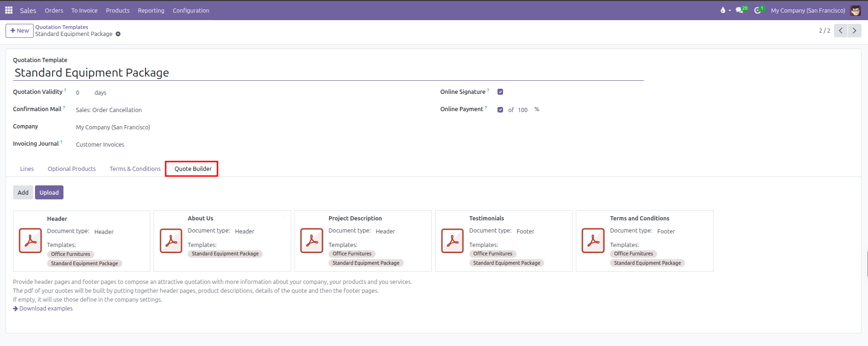Image resolution: width=868 pixels, height=346 pixels.
Task: Open the activities clock icon
Action: pos(757,10)
